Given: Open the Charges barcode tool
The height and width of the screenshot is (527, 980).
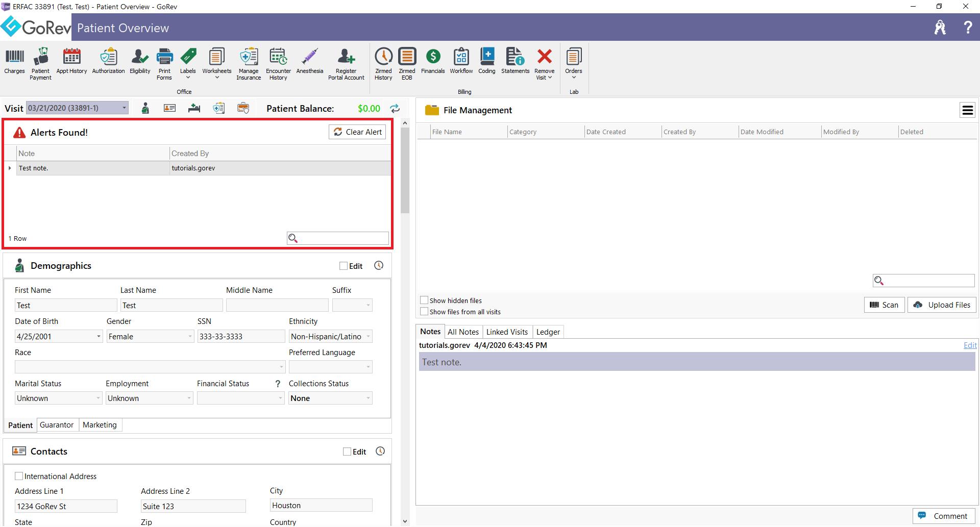Looking at the screenshot, I should [14, 61].
